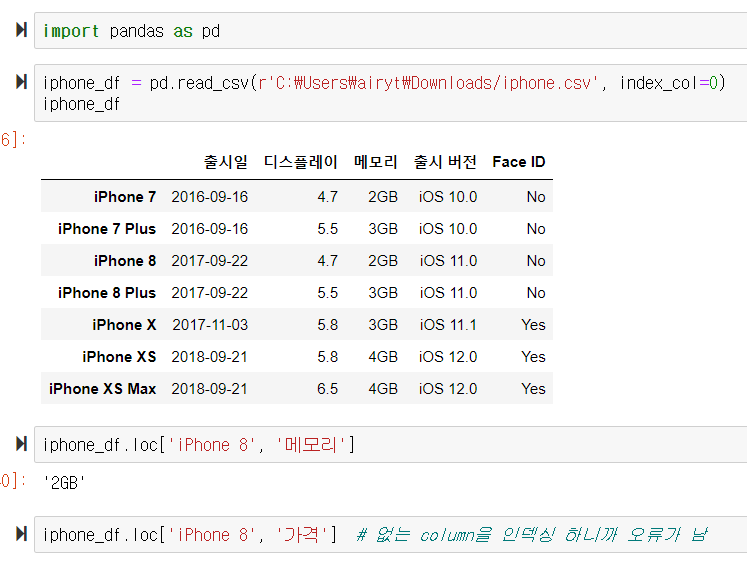Select the 디스플레이 column header
Viewport: 747px width, 570px height.
[301, 162]
